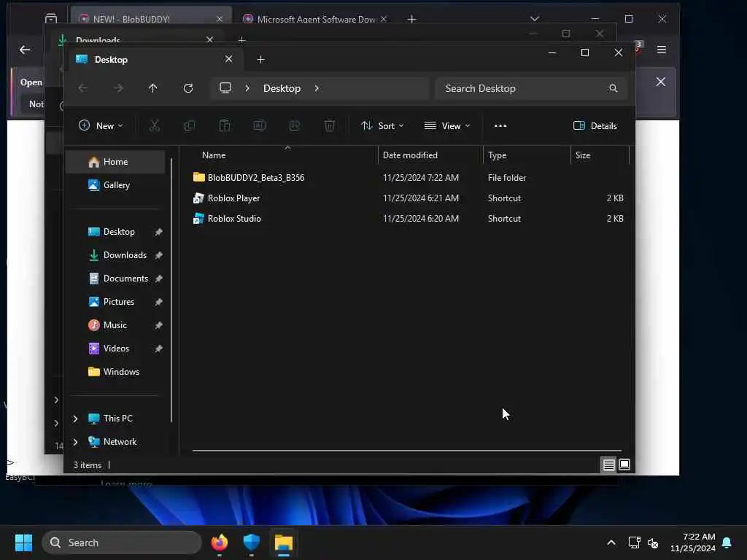The image size is (747, 560).
Task: Click Firefox back arrow in browser window
Action: pos(25,50)
